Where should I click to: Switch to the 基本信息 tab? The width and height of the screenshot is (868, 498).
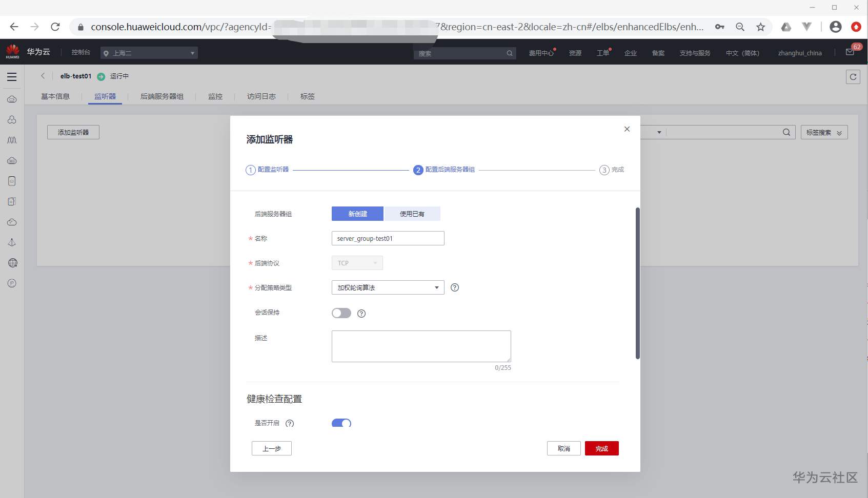[55, 96]
